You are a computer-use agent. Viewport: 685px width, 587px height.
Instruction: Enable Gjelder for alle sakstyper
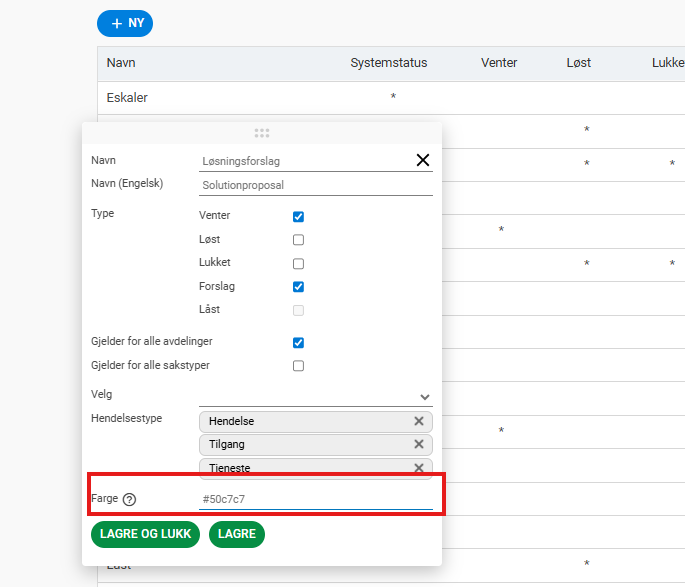click(298, 366)
